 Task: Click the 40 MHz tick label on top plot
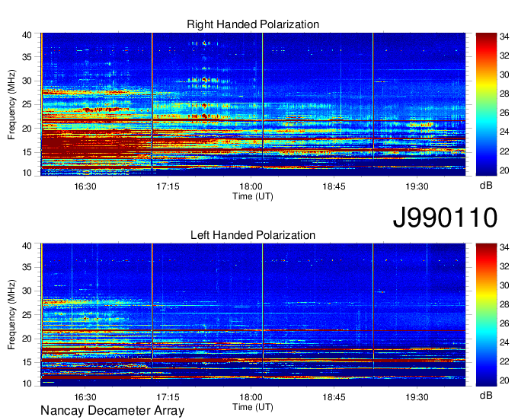pyautogui.click(x=27, y=35)
